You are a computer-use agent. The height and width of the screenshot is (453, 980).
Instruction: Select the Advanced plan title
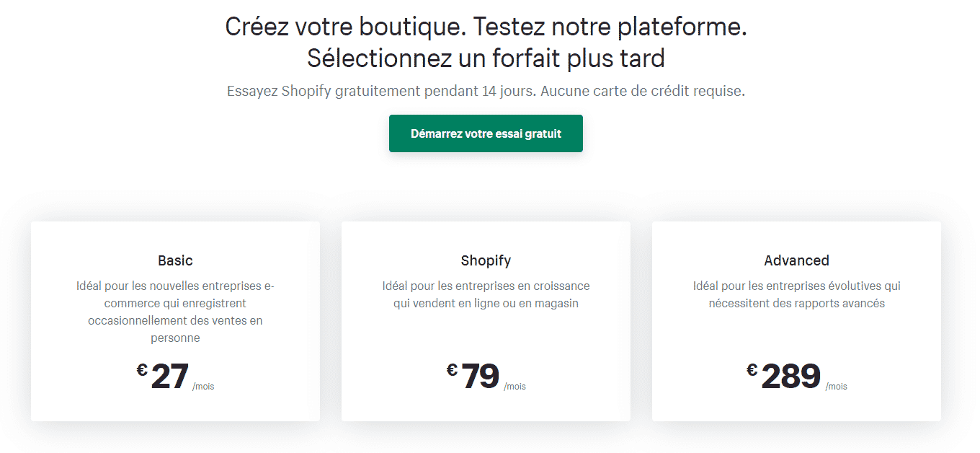[x=796, y=260]
